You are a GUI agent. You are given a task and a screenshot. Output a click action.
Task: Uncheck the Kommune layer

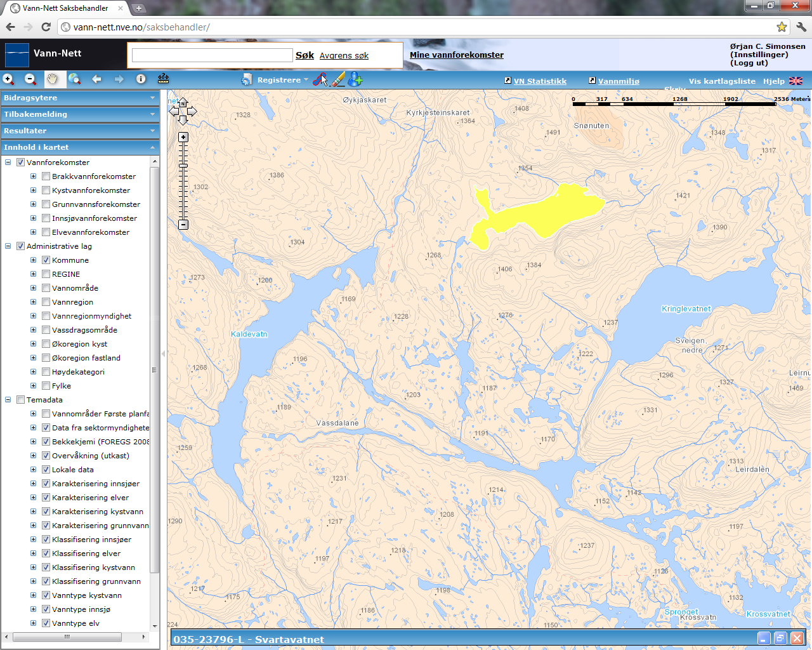[46, 260]
